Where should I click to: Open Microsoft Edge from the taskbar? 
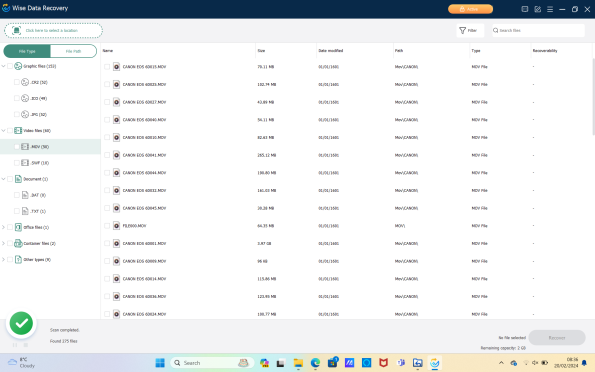(315, 363)
